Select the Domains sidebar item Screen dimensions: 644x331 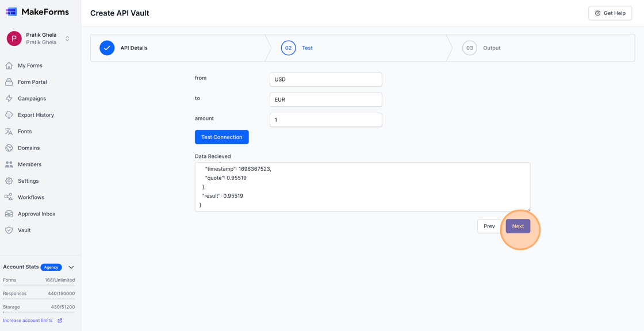(x=27, y=148)
